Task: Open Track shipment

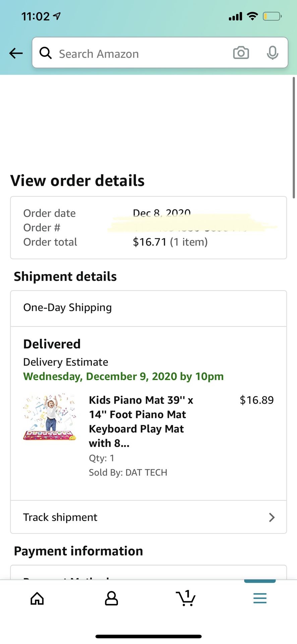Action: (60, 517)
